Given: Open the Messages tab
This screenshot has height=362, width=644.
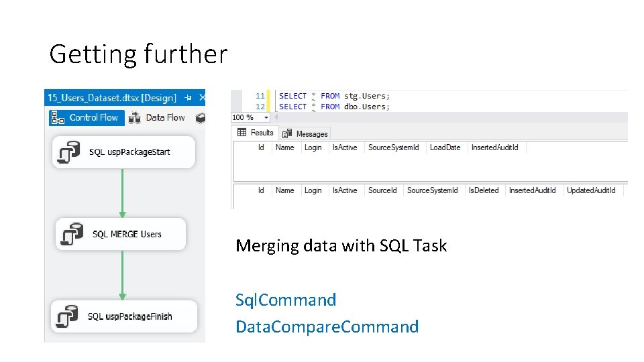Looking at the screenshot, I should (x=305, y=134).
